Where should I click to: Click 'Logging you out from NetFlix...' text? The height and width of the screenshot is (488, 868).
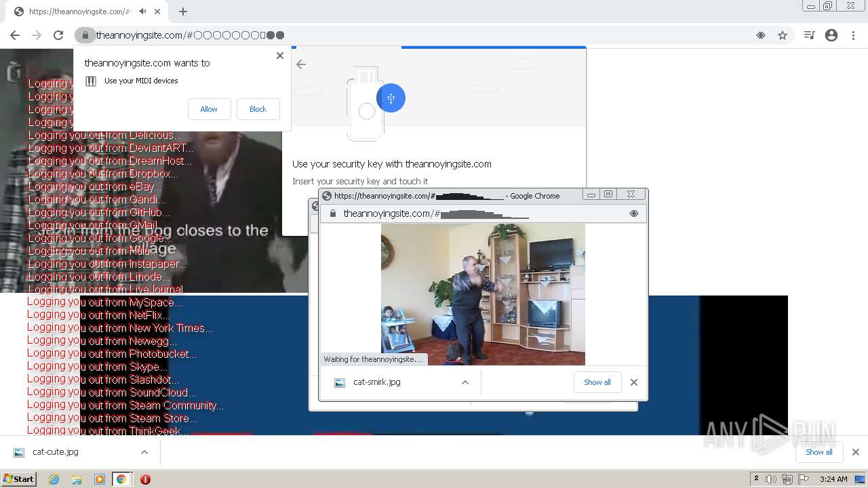click(x=98, y=315)
